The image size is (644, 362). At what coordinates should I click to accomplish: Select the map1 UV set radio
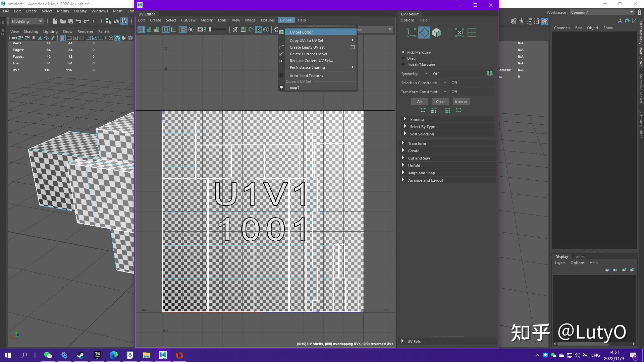pyautogui.click(x=281, y=87)
